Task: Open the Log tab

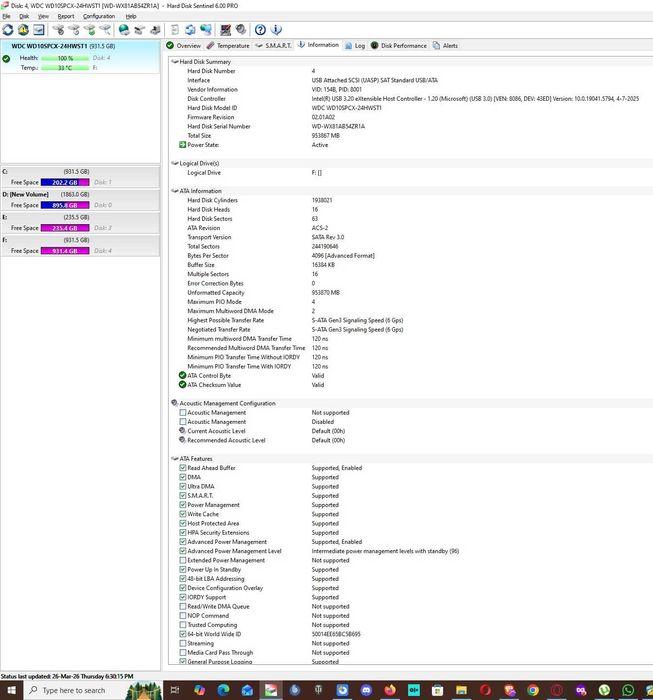Action: click(x=355, y=46)
